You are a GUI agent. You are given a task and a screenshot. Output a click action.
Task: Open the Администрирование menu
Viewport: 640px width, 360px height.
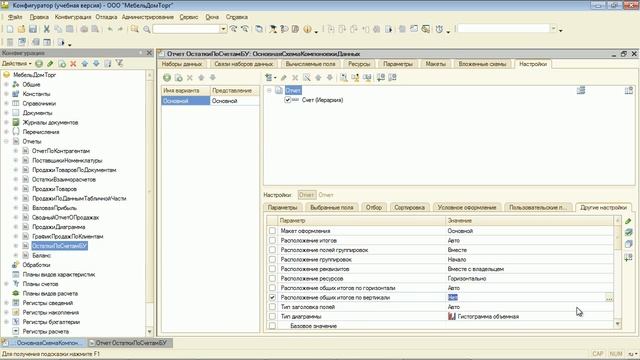click(148, 17)
